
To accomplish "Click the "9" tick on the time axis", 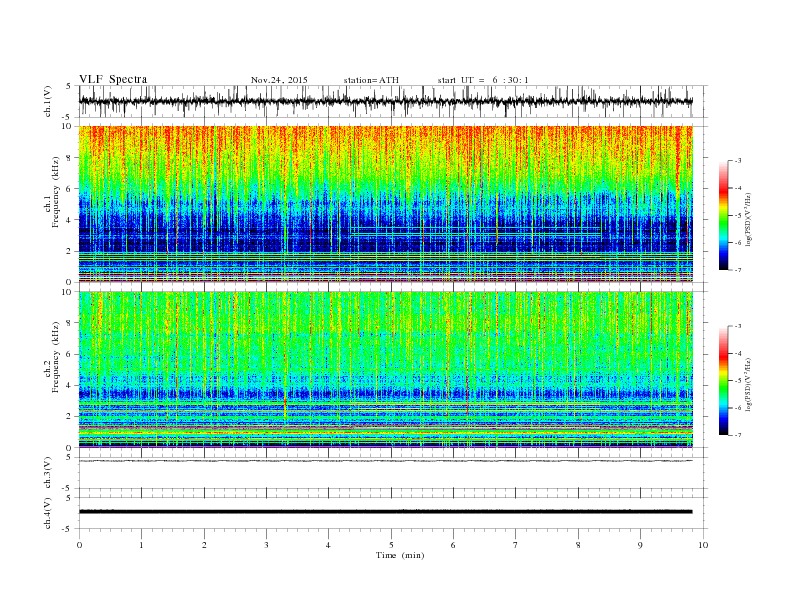I will [x=640, y=545].
